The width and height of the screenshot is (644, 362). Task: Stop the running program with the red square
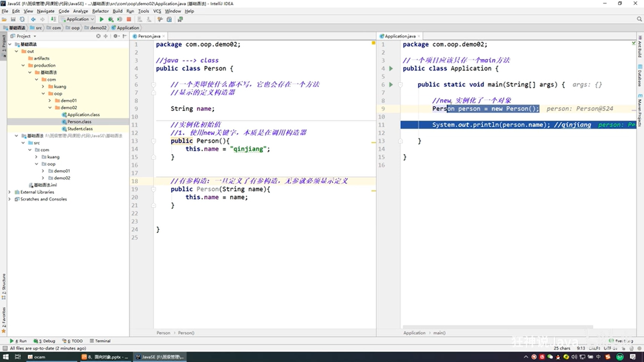129,19
